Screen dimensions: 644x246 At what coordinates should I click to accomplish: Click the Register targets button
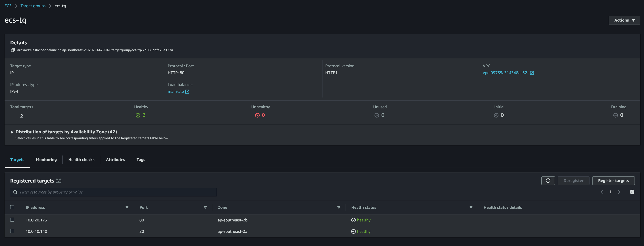click(x=613, y=181)
